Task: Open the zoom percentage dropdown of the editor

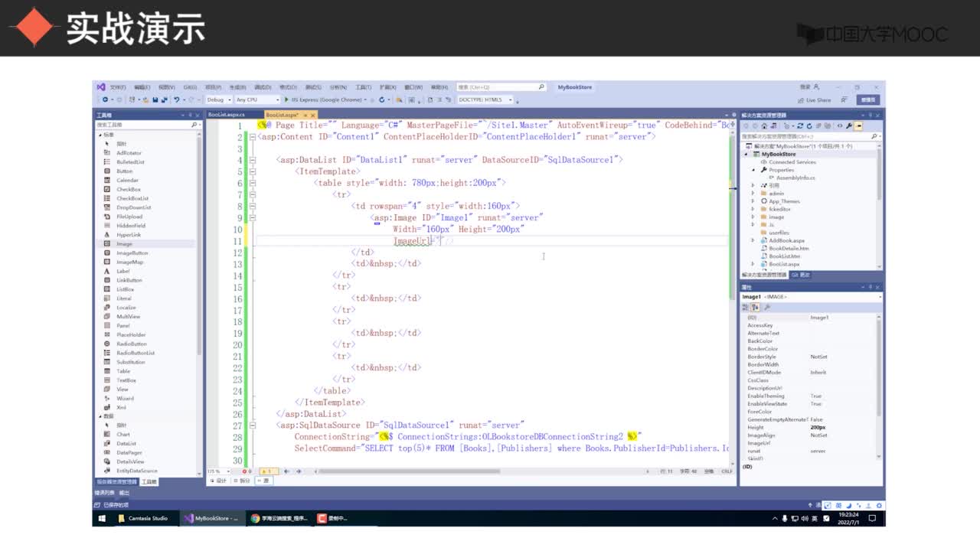Action: 217,471
